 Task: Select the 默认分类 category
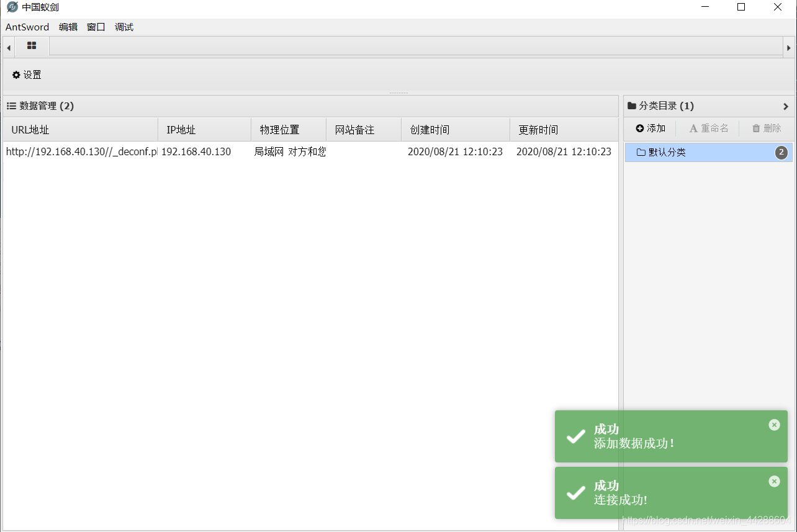coord(709,152)
